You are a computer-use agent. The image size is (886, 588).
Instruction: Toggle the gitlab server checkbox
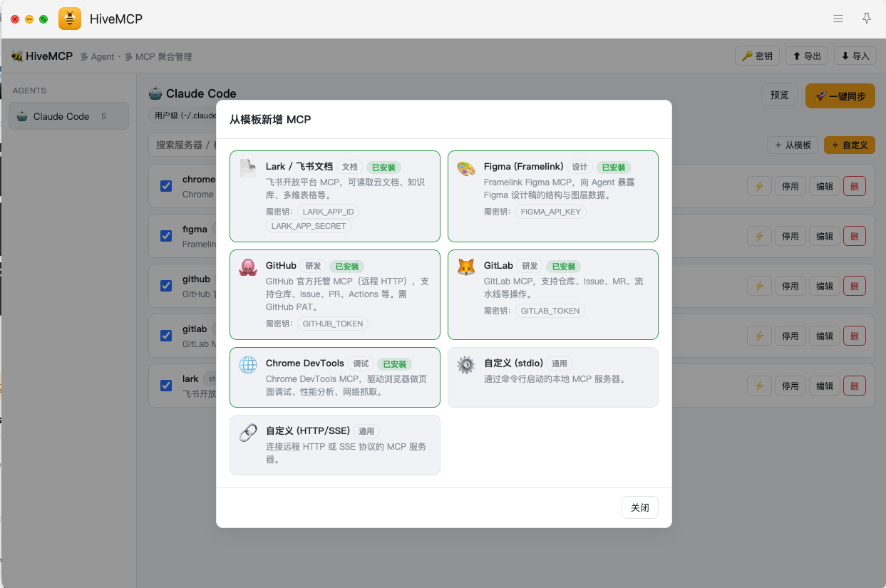click(x=166, y=336)
